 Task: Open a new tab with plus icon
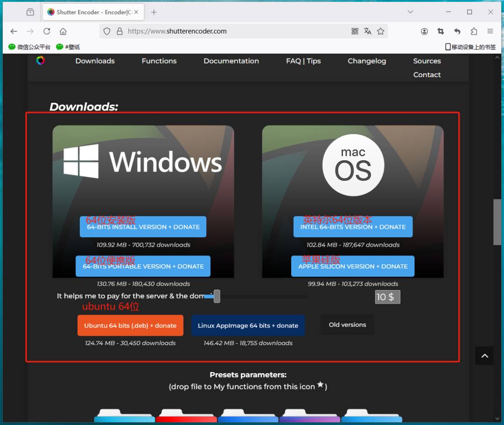[154, 12]
